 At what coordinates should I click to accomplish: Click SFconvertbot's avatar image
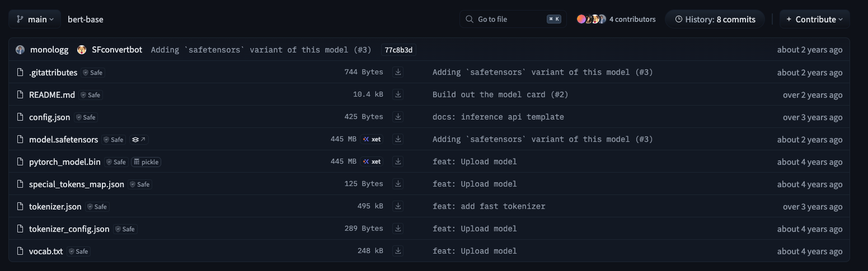tap(82, 50)
